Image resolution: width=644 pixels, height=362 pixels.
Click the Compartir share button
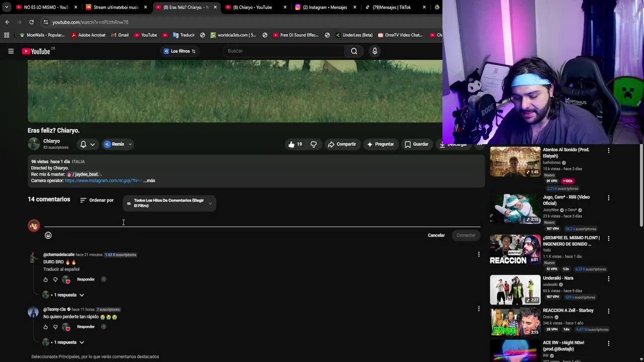(342, 144)
